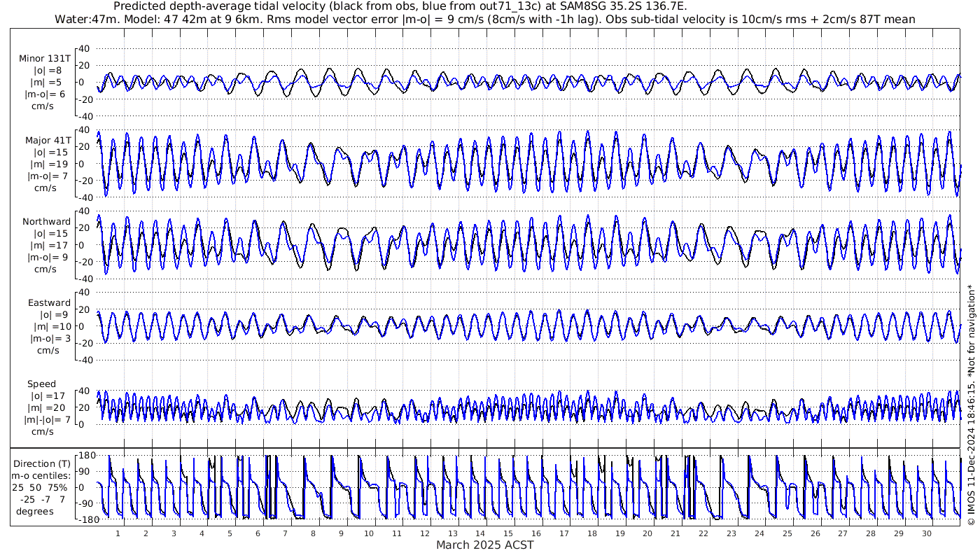Click day '17' on the date axis

(563, 533)
